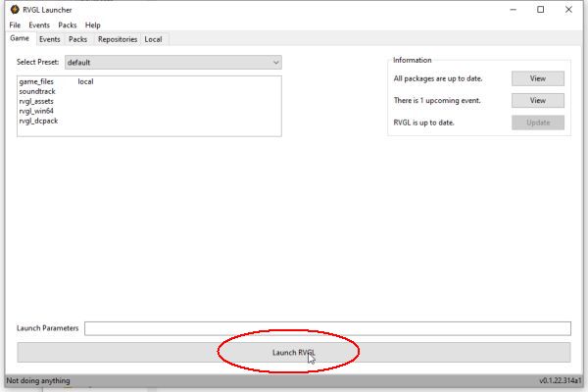Select the rvgl_dcpack package row
The width and height of the screenshot is (588, 392).
149,121
